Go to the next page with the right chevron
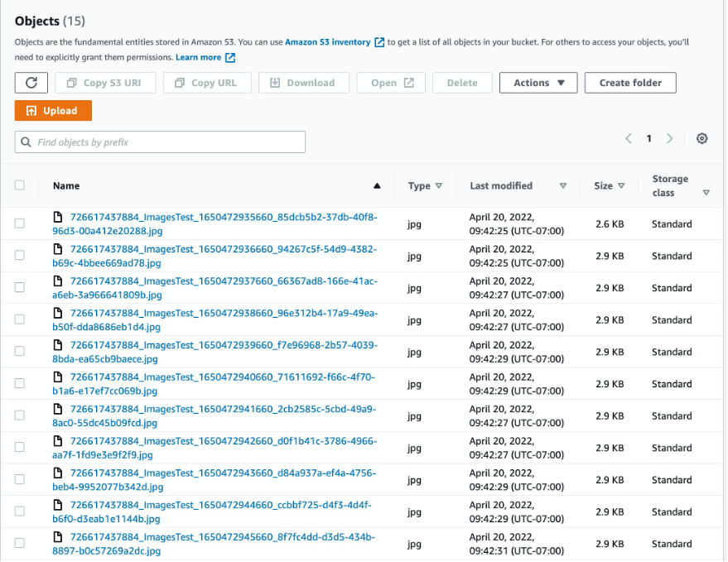 click(669, 138)
